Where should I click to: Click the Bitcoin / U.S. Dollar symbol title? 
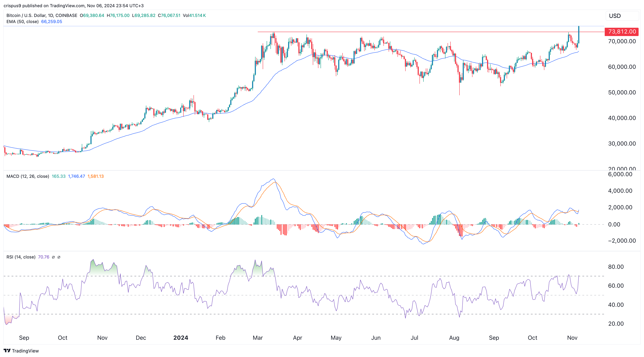(x=42, y=15)
